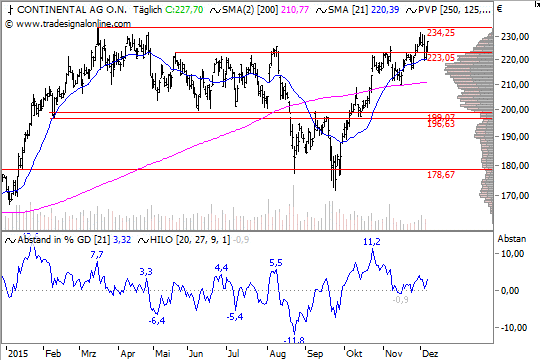The image size is (540, 360).
Task: Click the Täglich interval label
Action: (x=147, y=10)
